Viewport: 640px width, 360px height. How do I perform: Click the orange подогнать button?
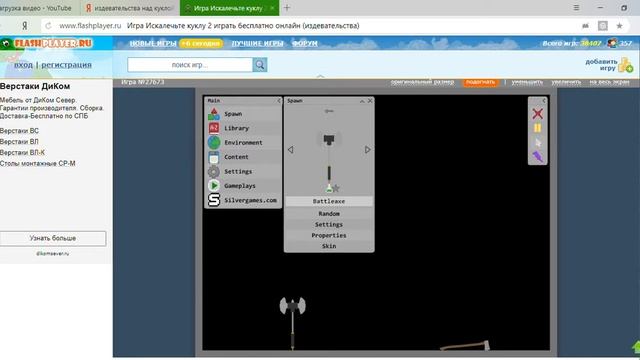480,82
